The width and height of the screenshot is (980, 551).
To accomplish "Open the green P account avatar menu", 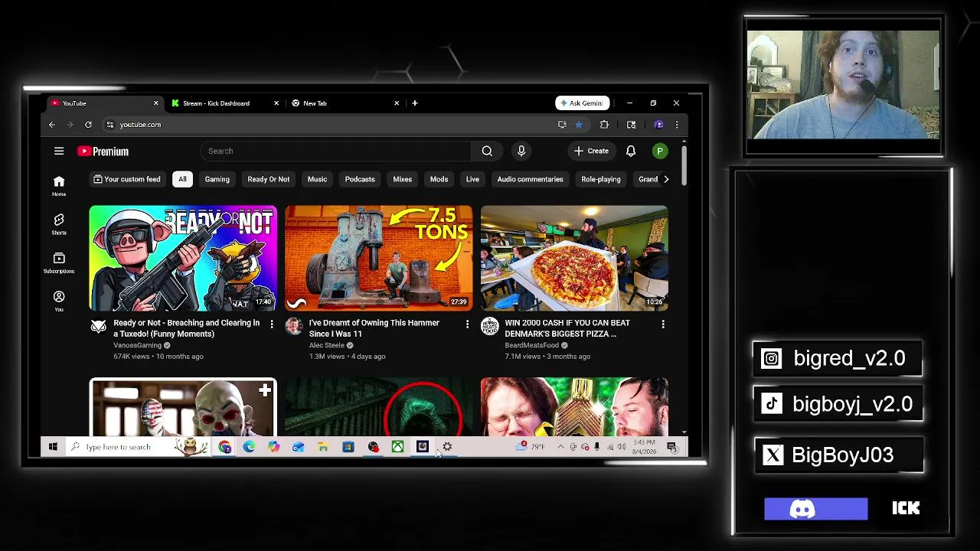I will pyautogui.click(x=659, y=151).
